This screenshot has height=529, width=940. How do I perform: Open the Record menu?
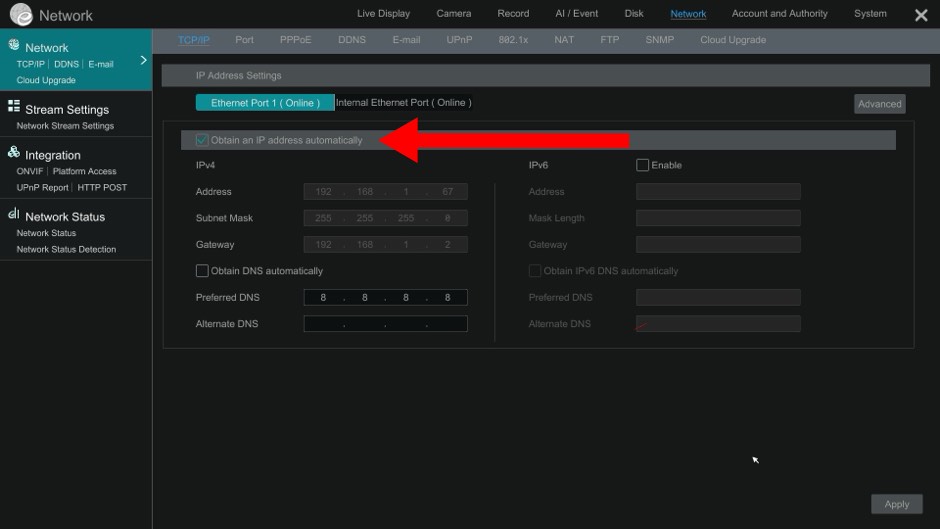513,13
